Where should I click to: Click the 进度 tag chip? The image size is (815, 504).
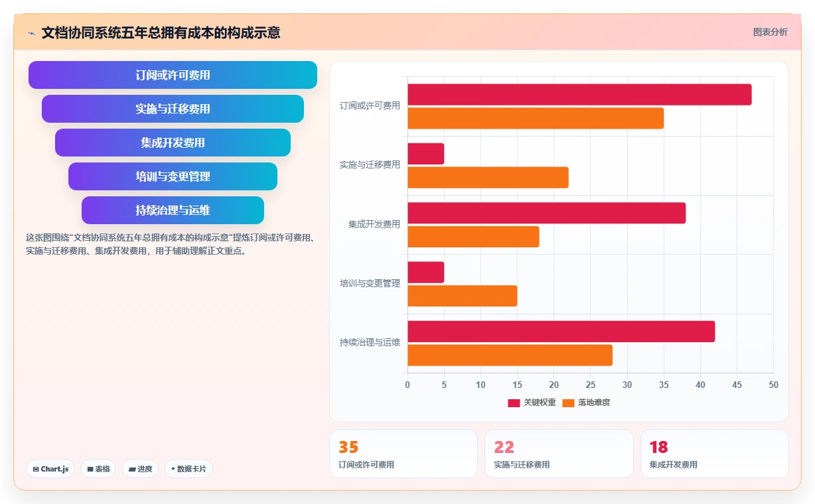point(140,469)
